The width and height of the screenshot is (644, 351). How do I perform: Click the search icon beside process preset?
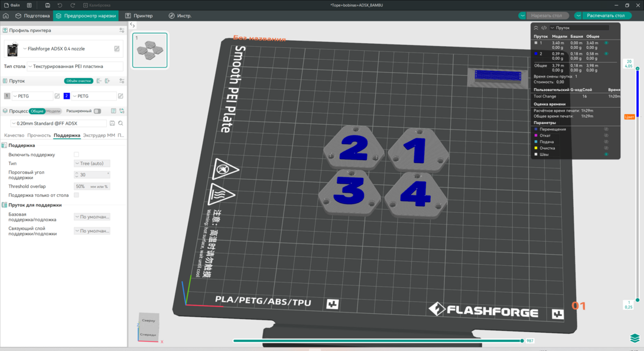tap(121, 123)
